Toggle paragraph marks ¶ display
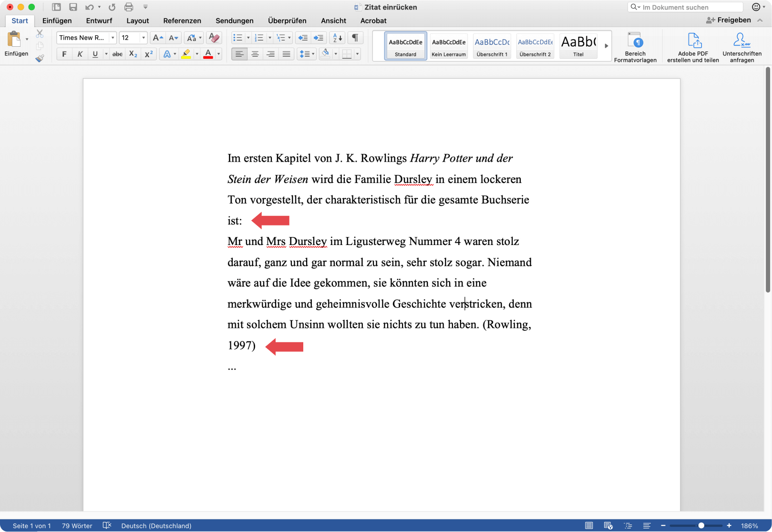The width and height of the screenshot is (772, 532). coord(355,38)
